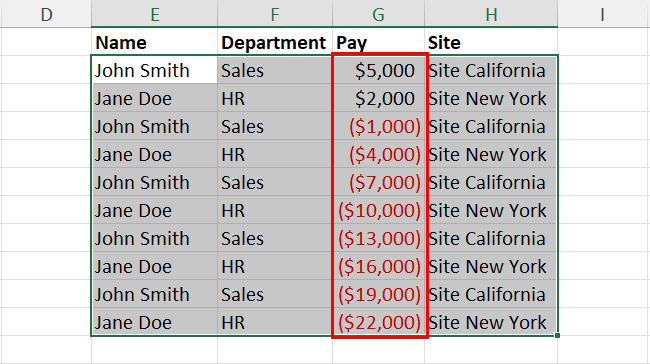
Task: Click Site California beside ($19,000)
Action: coord(491,294)
